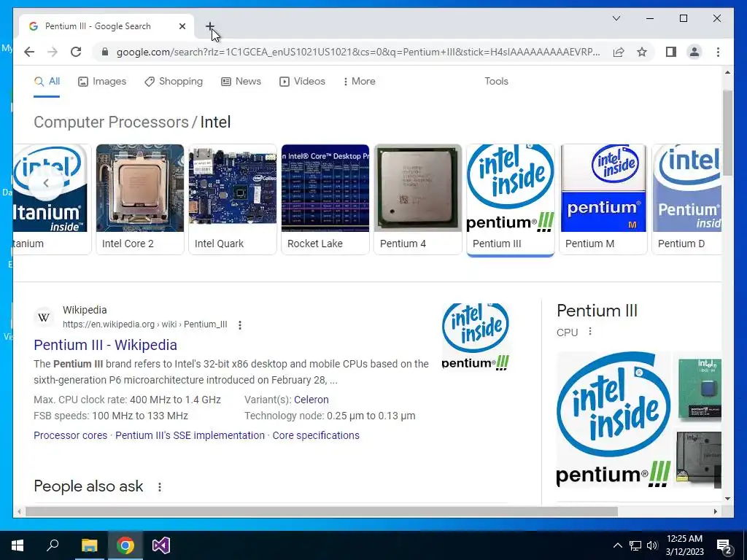Open search Tools button

tap(496, 82)
